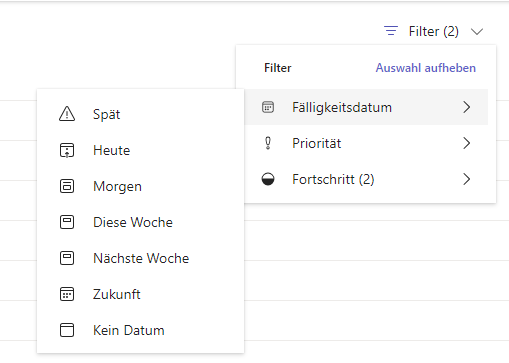Filter tasks by Zukunft
The height and width of the screenshot is (363, 509).
click(140, 294)
